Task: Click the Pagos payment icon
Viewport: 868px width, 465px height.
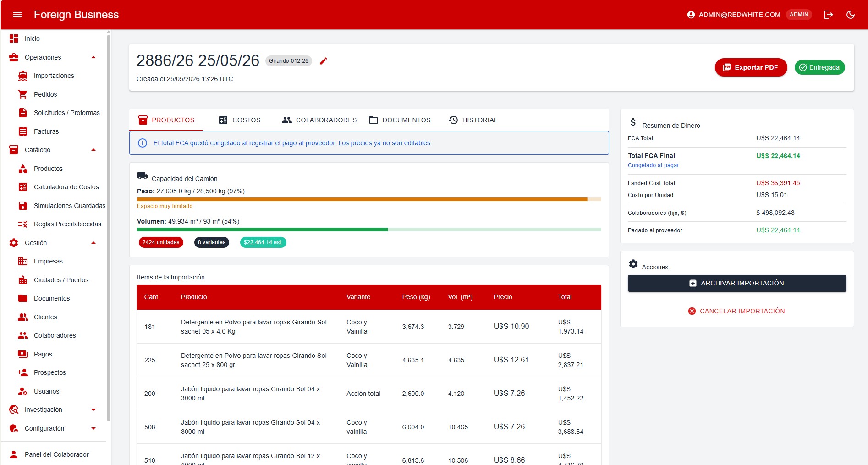Action: pos(23,354)
